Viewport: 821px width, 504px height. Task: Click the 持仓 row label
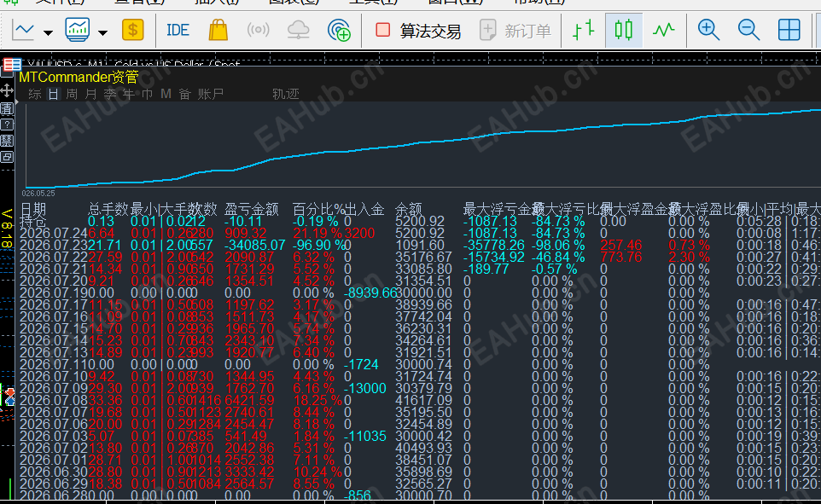pyautogui.click(x=33, y=222)
